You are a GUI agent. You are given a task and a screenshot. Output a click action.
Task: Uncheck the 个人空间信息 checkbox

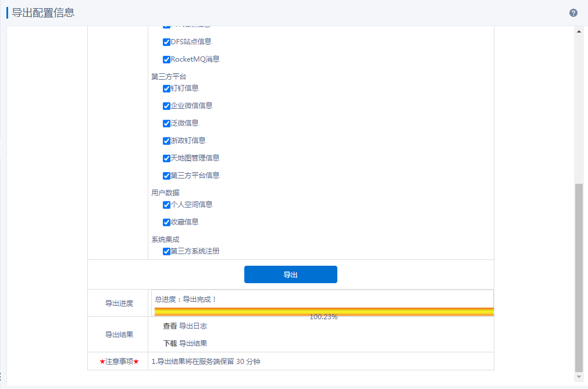point(166,205)
